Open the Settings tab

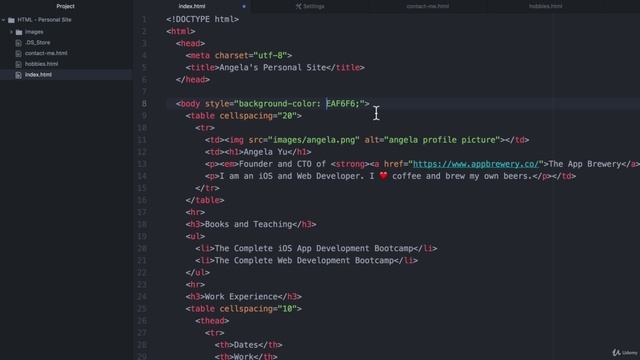click(x=310, y=6)
